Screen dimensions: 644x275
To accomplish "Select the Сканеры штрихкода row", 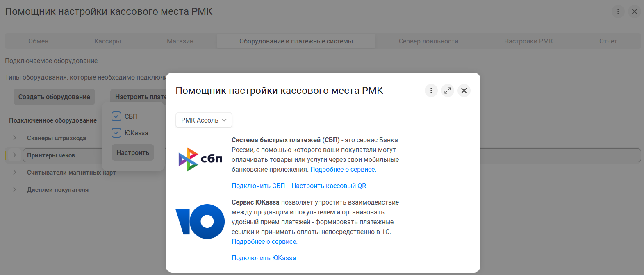I will [57, 138].
